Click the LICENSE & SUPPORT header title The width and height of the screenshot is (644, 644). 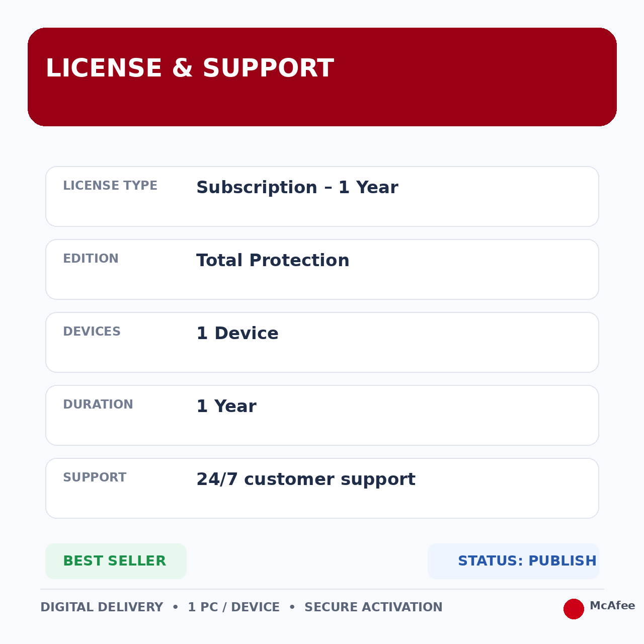point(190,68)
